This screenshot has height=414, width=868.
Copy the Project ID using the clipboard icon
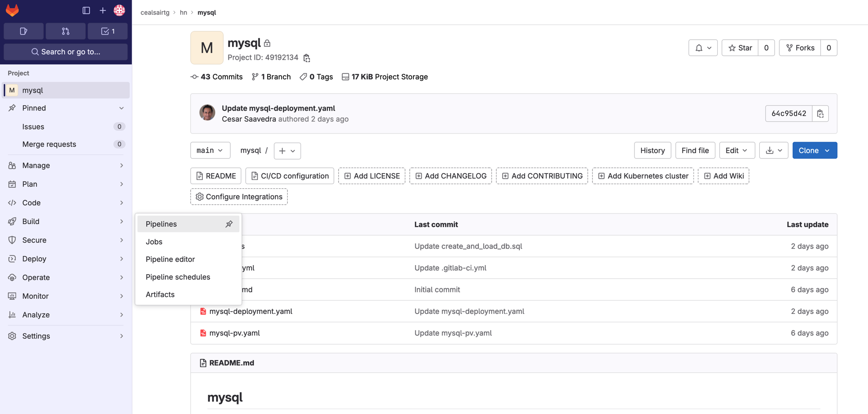pyautogui.click(x=306, y=58)
